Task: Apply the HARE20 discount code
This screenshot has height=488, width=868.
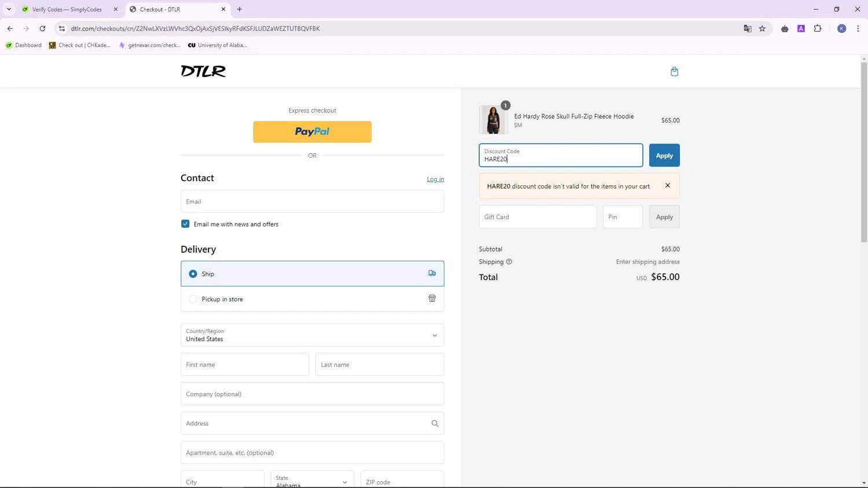Action: coord(664,156)
